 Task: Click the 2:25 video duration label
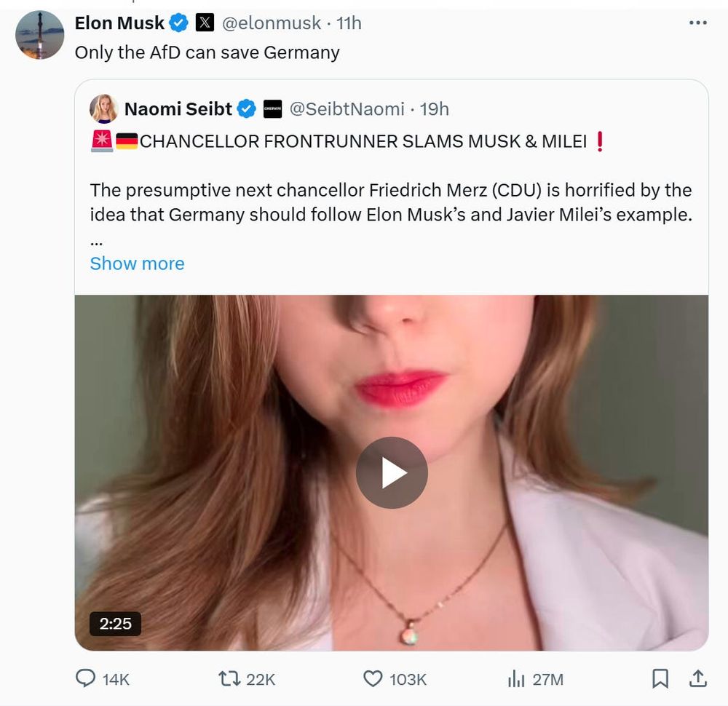coord(115,624)
